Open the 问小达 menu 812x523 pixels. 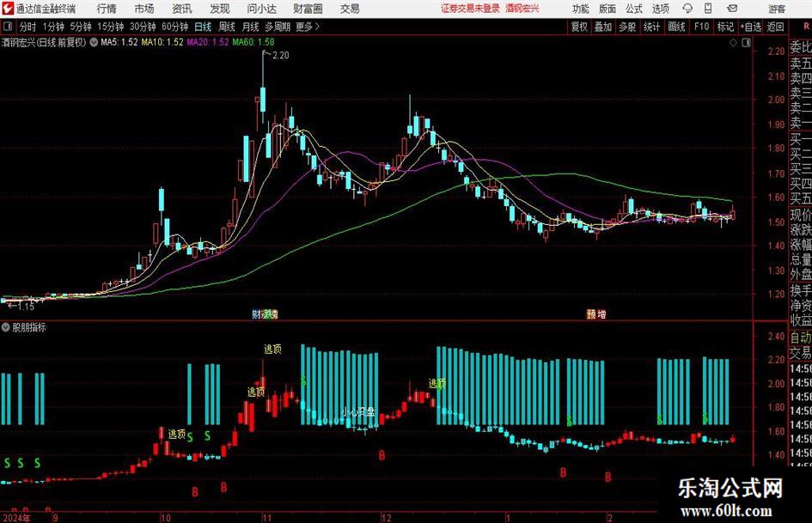coord(261,9)
